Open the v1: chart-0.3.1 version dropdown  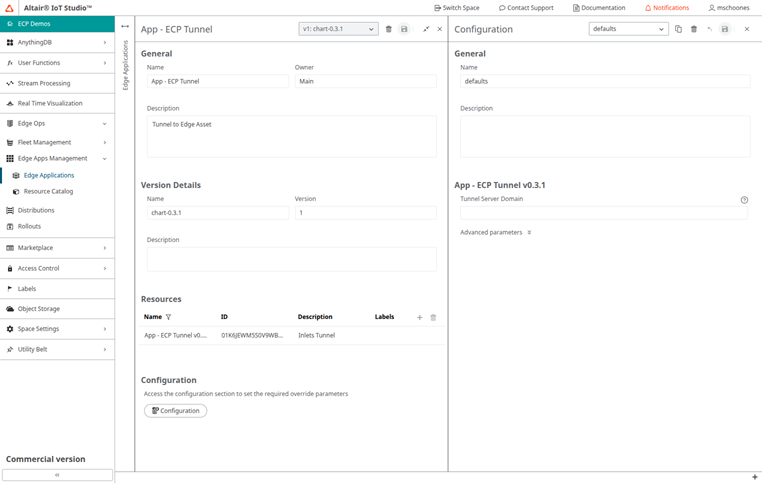[x=339, y=29]
